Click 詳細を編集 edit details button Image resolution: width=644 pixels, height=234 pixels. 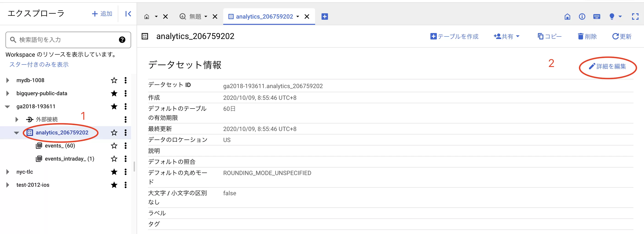[x=607, y=66]
